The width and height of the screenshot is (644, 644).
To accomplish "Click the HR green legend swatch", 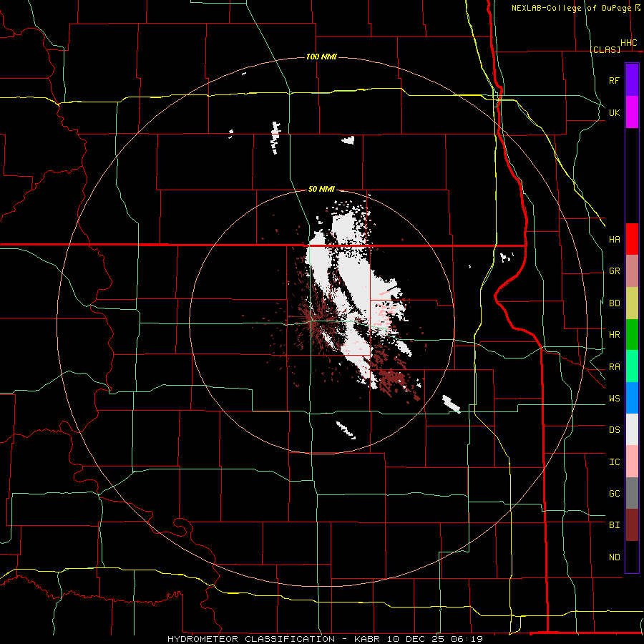I will 632,334.
